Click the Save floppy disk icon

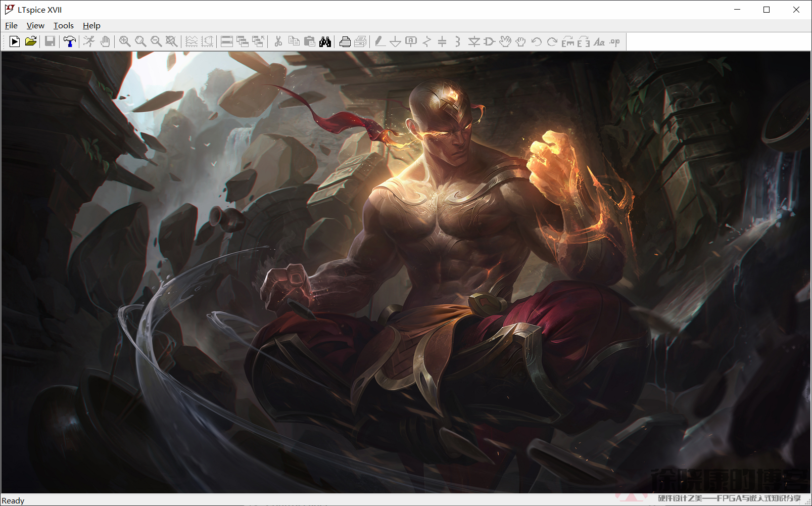[50, 41]
